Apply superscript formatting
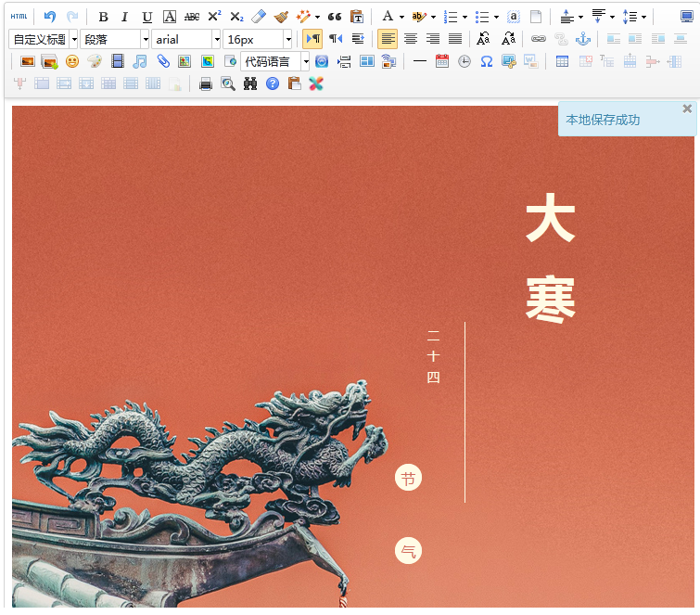700x615 pixels. [214, 17]
